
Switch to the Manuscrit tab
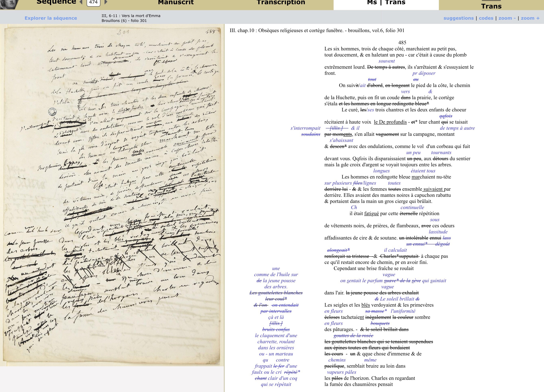(x=176, y=2)
